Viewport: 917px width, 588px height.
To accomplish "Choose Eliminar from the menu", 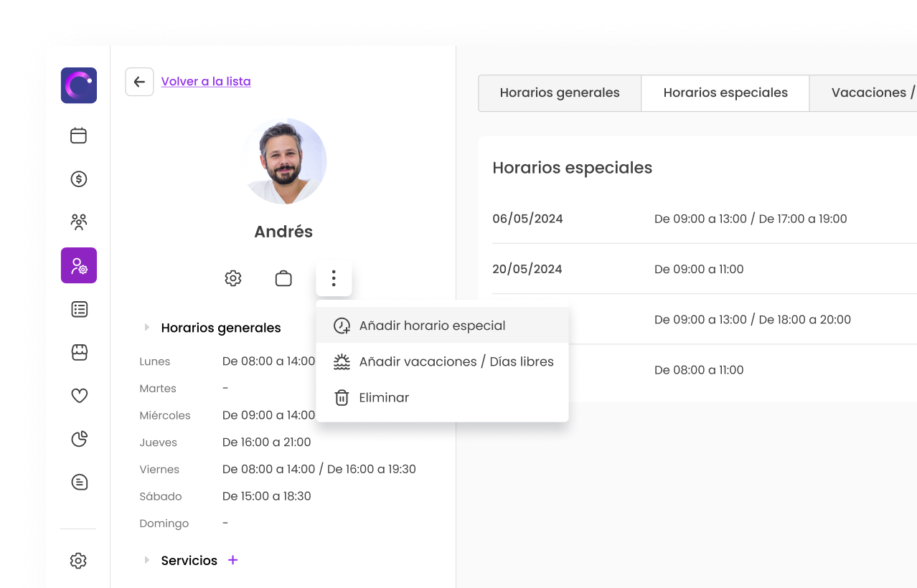I will click(x=442, y=397).
